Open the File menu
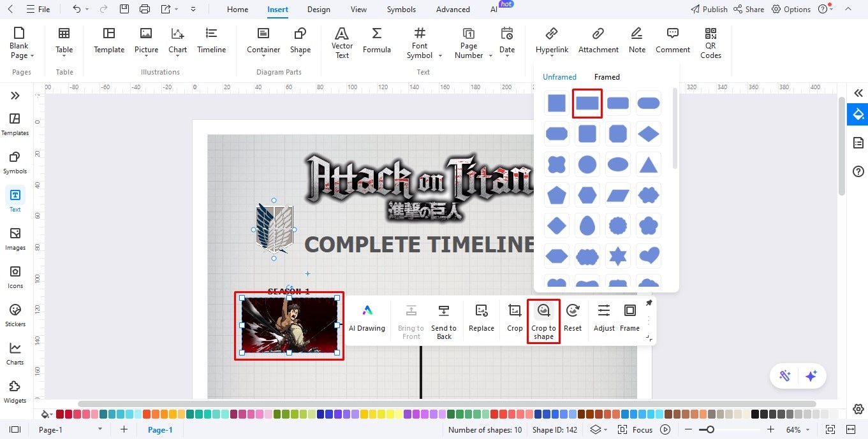Image resolution: width=868 pixels, height=439 pixels. (x=38, y=10)
